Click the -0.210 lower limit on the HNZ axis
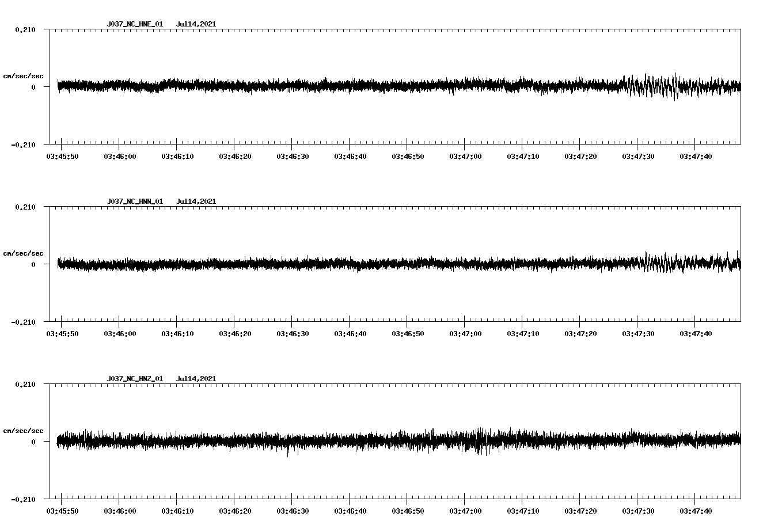 pyautogui.click(x=23, y=499)
